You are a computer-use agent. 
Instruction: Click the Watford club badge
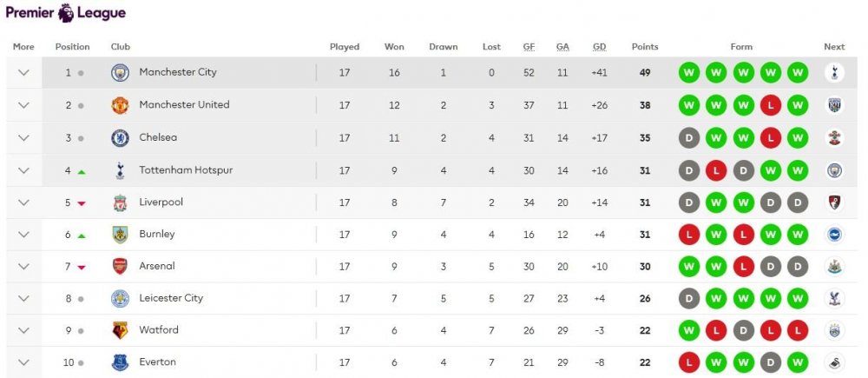pyautogui.click(x=120, y=330)
